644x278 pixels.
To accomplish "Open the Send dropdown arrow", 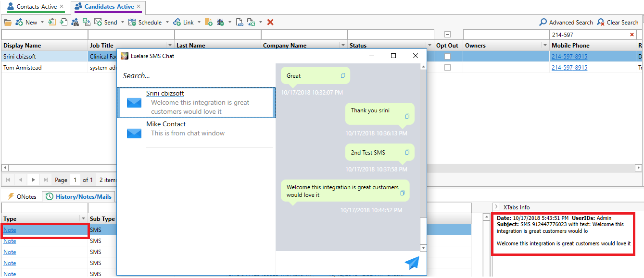I will (x=122, y=22).
